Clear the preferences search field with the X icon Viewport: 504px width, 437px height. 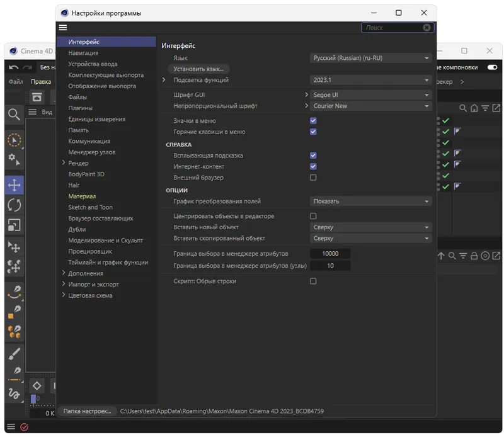click(427, 28)
